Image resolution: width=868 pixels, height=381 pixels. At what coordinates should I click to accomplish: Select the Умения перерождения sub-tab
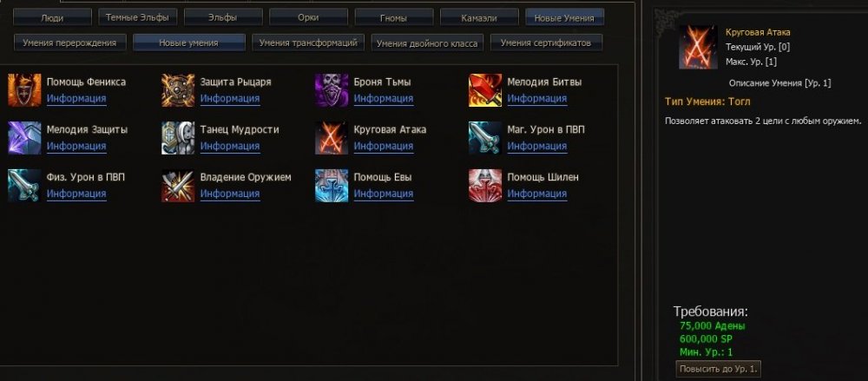[x=69, y=43]
